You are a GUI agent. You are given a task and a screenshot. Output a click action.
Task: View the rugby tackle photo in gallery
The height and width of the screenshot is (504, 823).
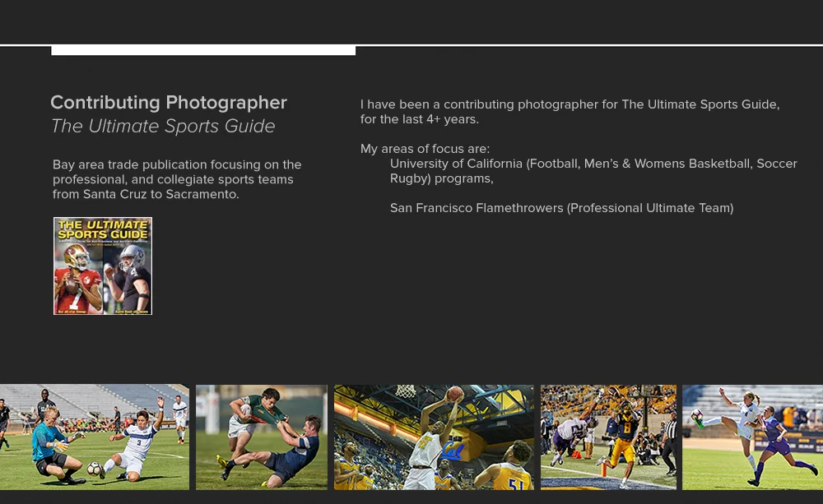pyautogui.click(x=262, y=437)
